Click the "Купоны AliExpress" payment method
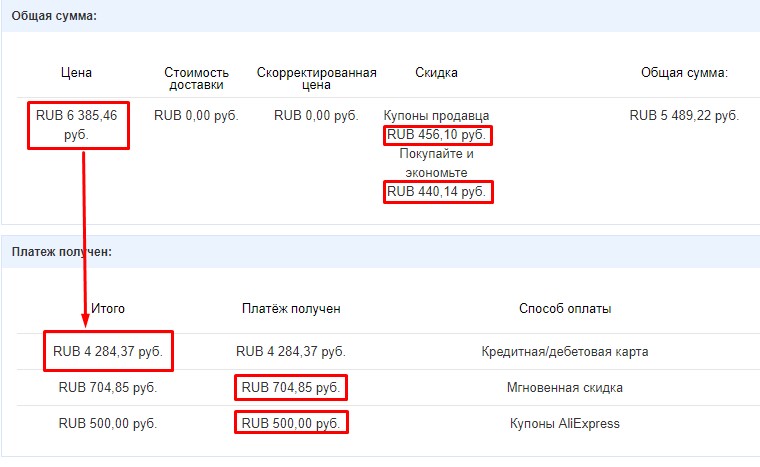 pos(565,423)
